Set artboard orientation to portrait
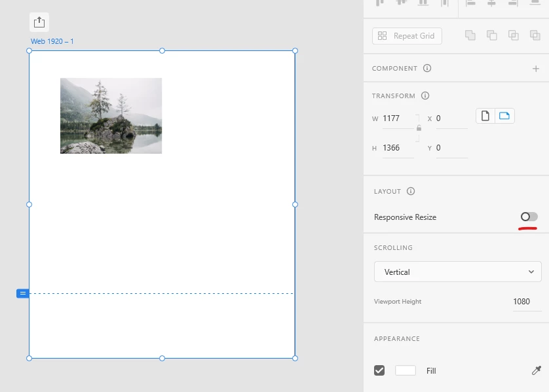 coord(485,116)
